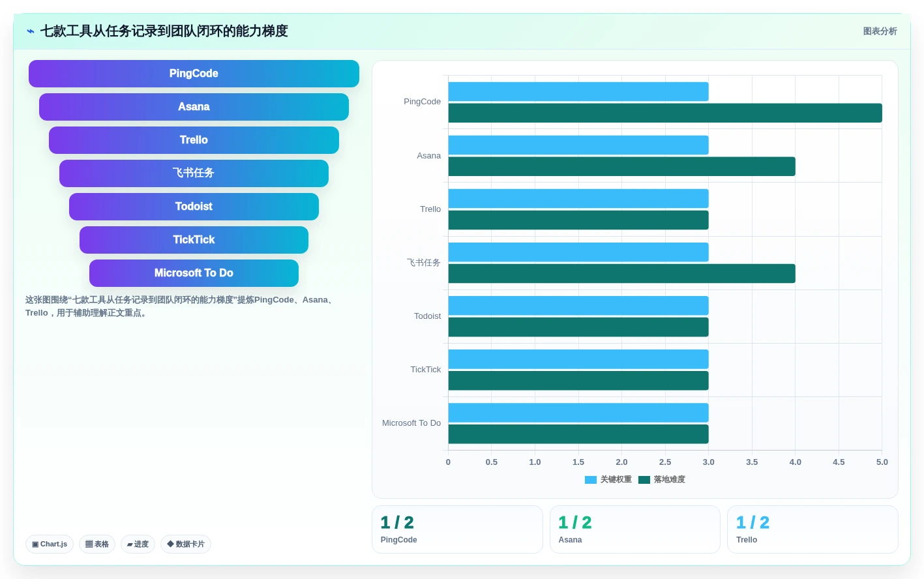924x579 pixels.
Task: Select the TickTick funnel stage
Action: click(194, 240)
